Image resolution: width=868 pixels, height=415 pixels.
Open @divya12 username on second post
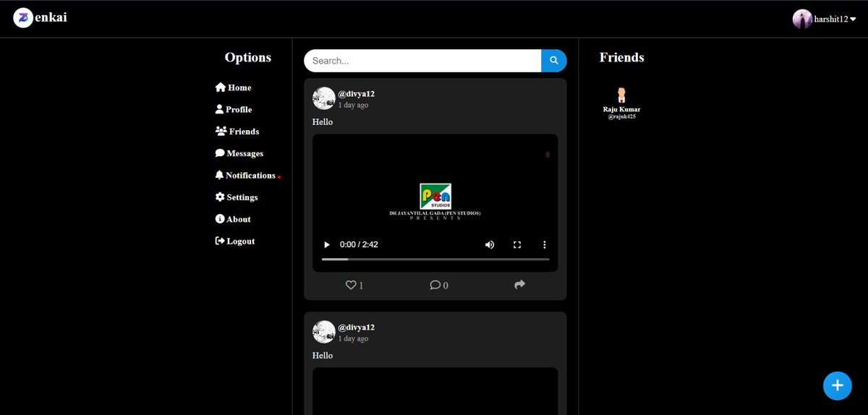tap(357, 327)
